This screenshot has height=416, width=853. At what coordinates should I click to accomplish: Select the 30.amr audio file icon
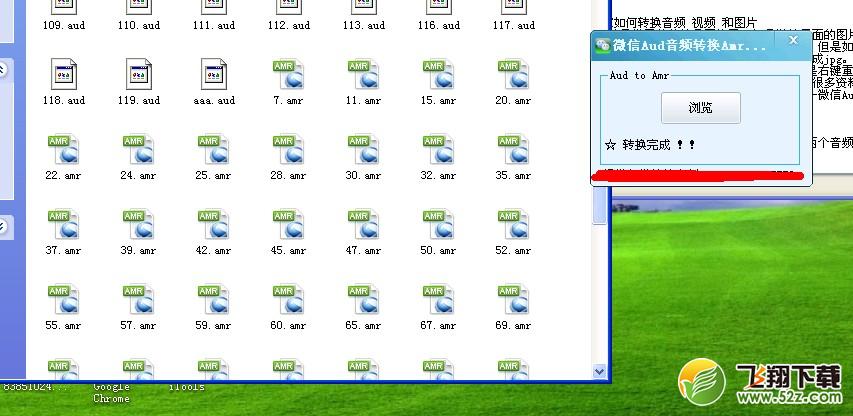click(363, 149)
